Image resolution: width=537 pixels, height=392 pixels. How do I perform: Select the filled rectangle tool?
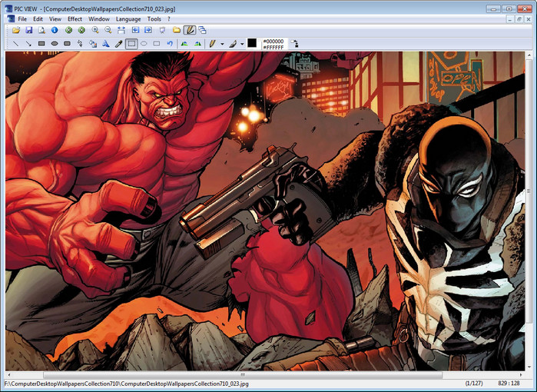(x=41, y=44)
